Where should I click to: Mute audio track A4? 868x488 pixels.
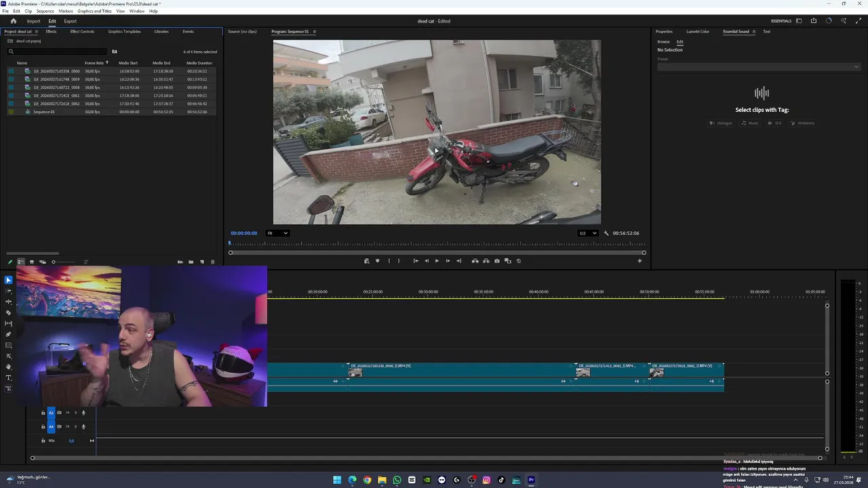[x=68, y=426]
